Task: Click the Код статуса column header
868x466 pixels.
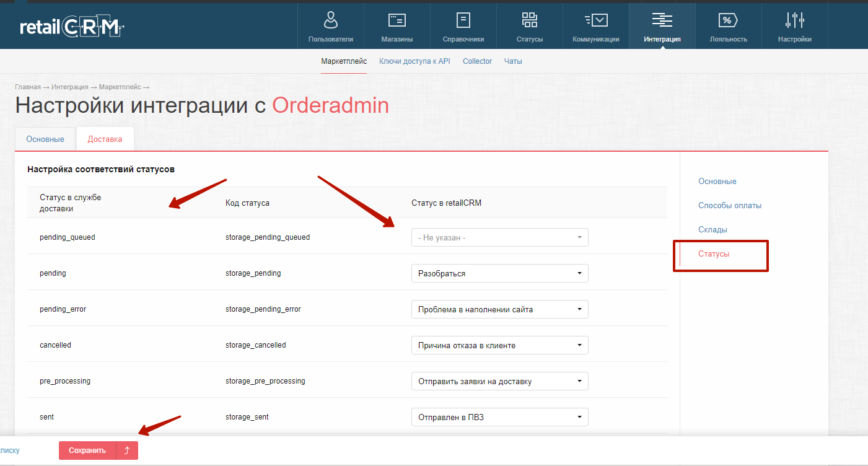Action: click(247, 203)
